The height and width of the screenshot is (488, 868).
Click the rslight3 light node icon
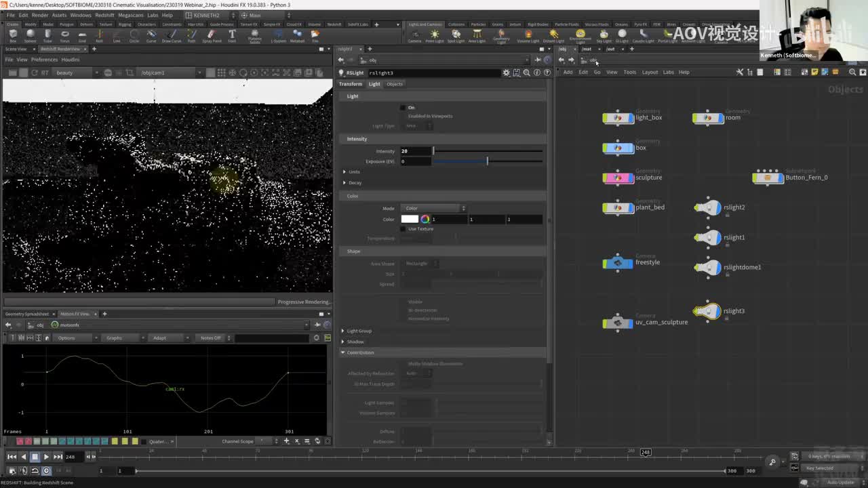click(707, 311)
